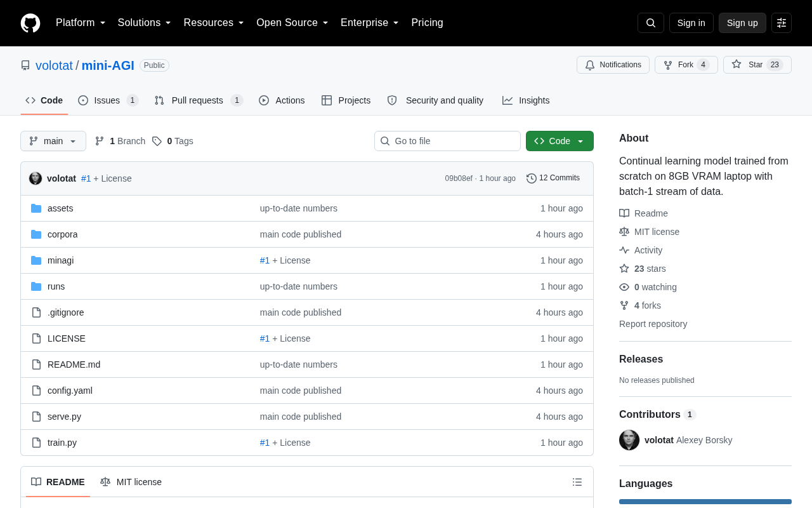Click the Notifications button
The image size is (812, 508).
613,65
